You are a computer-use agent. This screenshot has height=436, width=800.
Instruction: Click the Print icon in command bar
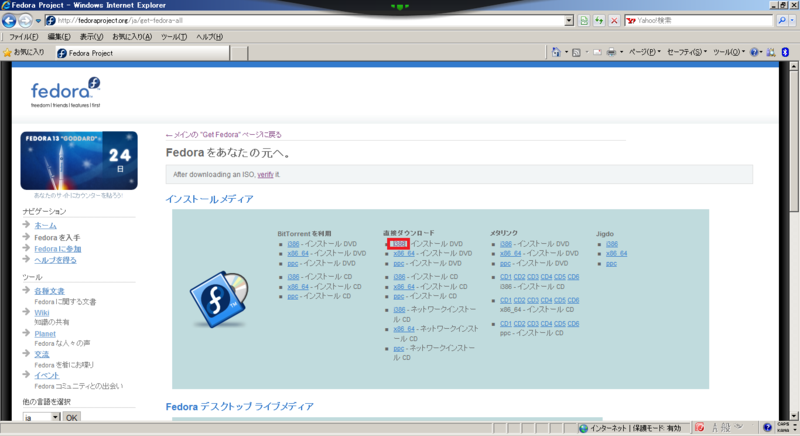click(611, 53)
